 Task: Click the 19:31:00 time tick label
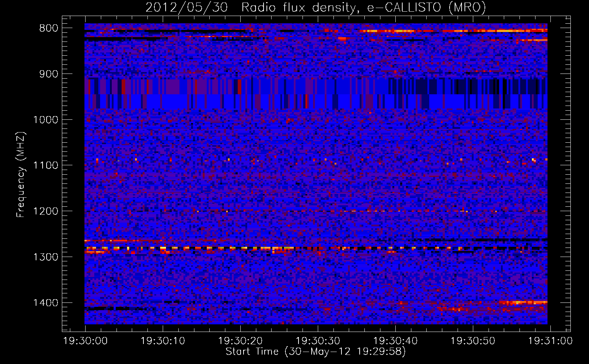click(550, 341)
